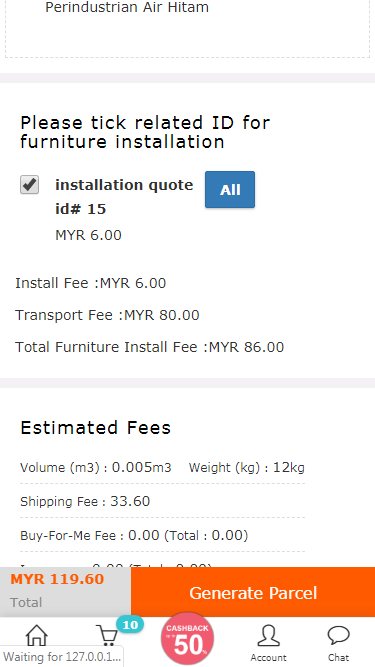Open the Cashback 50 promotion circle

click(187, 639)
